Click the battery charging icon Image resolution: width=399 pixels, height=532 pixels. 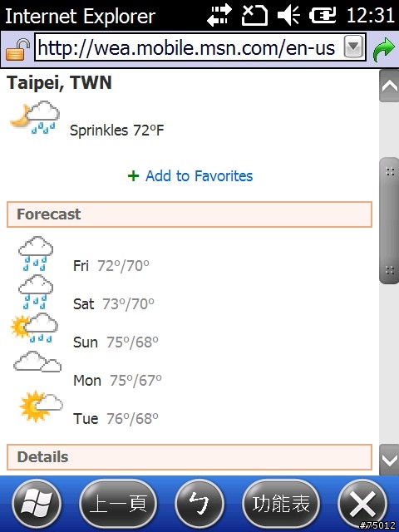[x=323, y=15]
